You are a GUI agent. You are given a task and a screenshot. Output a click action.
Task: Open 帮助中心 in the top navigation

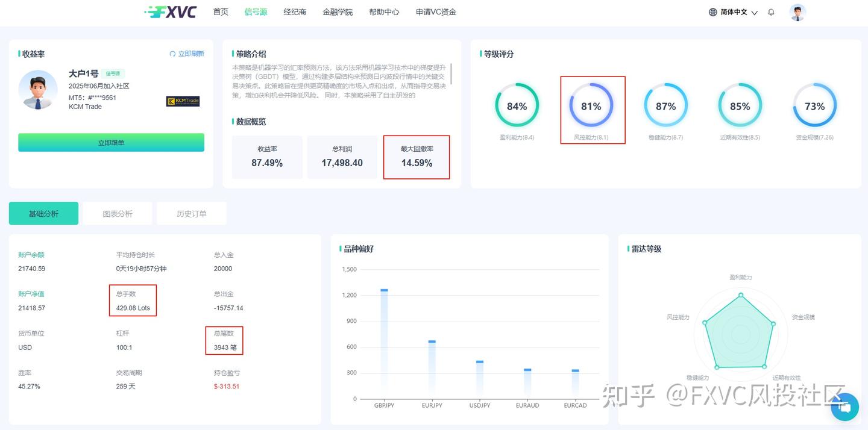tap(384, 11)
